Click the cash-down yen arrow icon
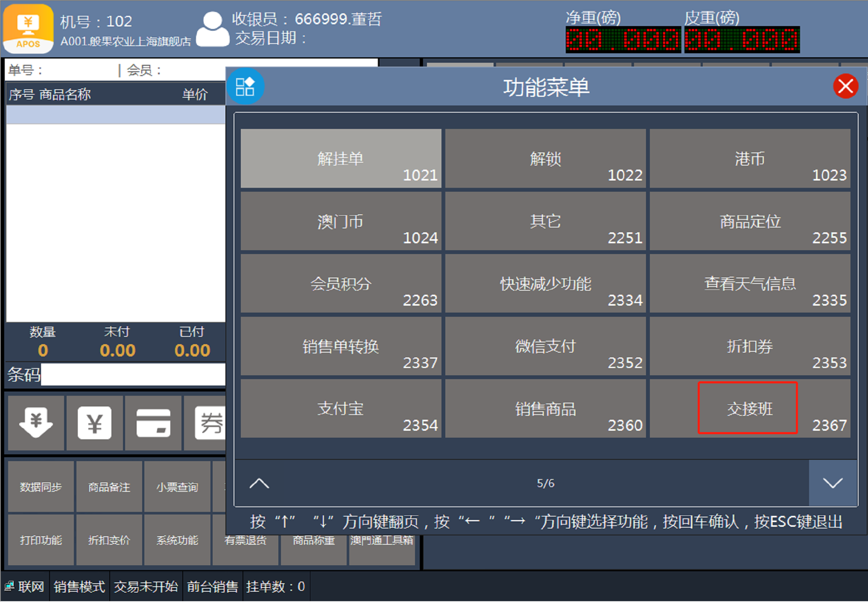The image size is (868, 602). [x=36, y=423]
